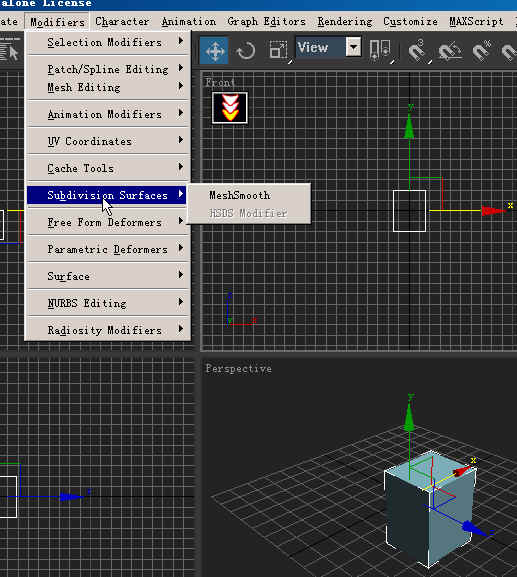Open the Graph Editors menu
Image resolution: width=517 pixels, height=577 pixels.
tap(266, 22)
